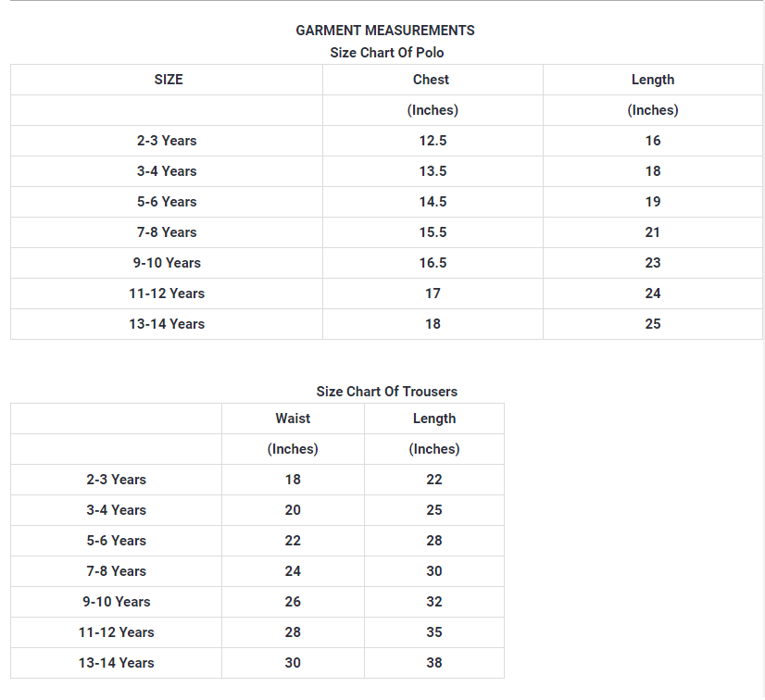Click the polo length value 21
This screenshot has height=700, width=765.
[652, 232]
